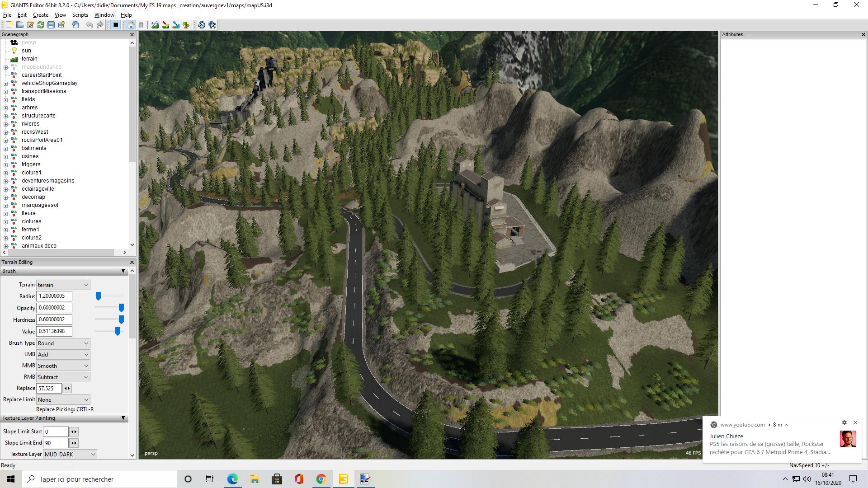Select the terrain item in Scenegraph
This screenshot has width=868, height=488.
(x=29, y=59)
